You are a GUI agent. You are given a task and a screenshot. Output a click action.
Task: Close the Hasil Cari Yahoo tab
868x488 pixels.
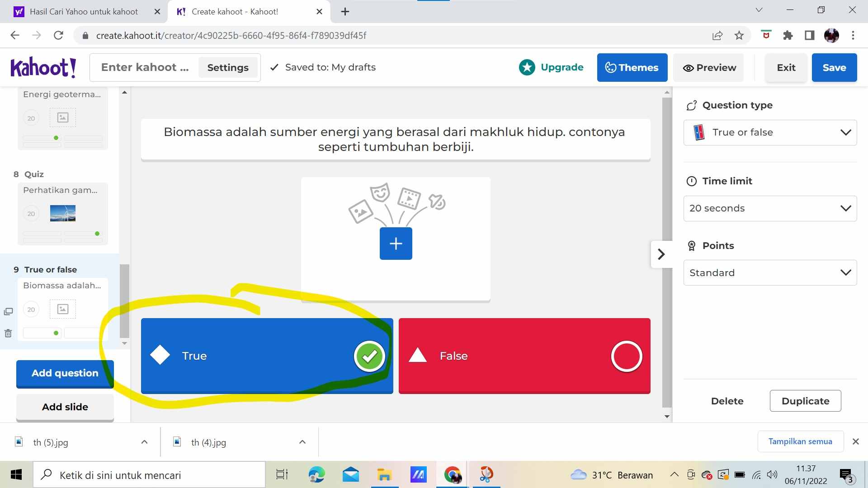[x=157, y=12]
